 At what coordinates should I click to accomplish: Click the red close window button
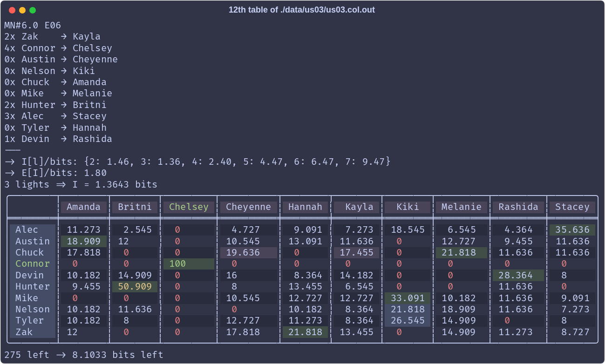[12, 10]
